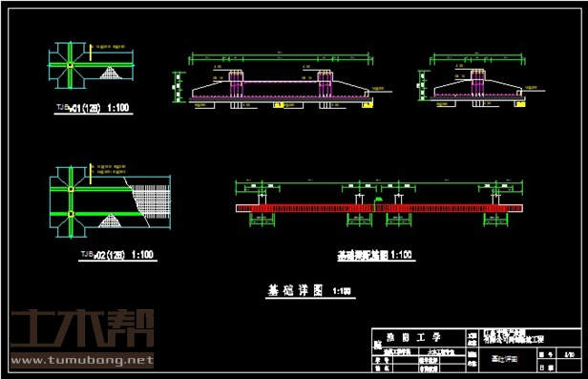588x379 pixels.
Task: Select the TJBp02 foundation plan drawing
Action: pyautogui.click(x=110, y=201)
